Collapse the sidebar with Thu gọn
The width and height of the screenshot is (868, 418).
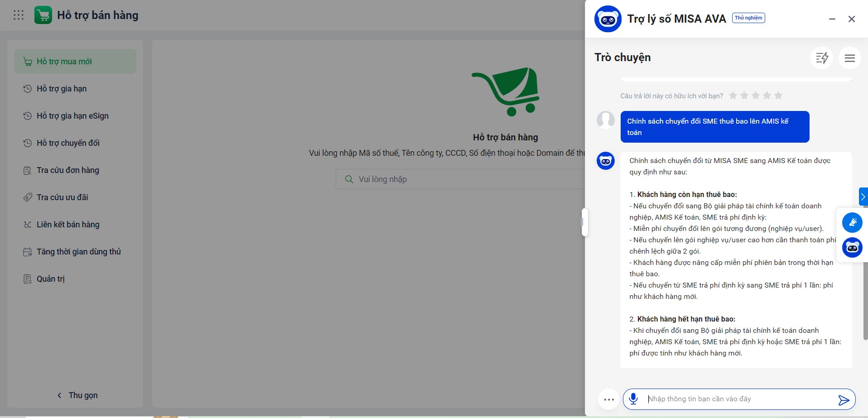pyautogui.click(x=77, y=395)
